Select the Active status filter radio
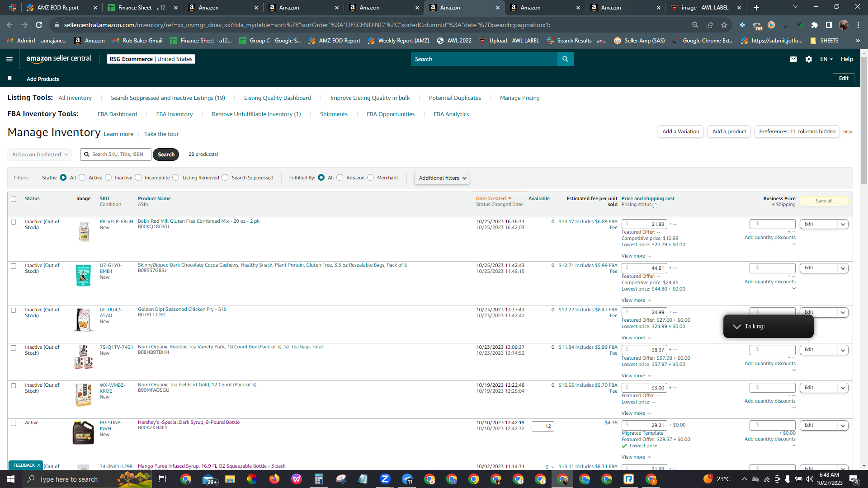Image resolution: width=868 pixels, height=488 pixels. [82, 178]
